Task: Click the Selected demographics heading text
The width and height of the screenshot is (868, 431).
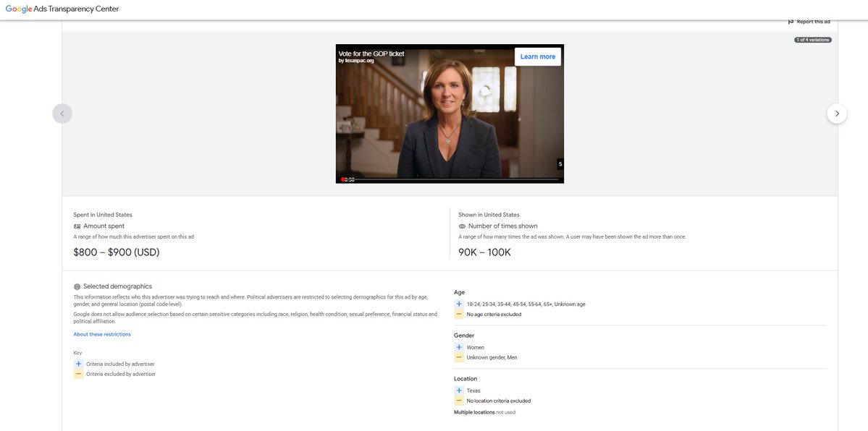Action: pos(117,286)
